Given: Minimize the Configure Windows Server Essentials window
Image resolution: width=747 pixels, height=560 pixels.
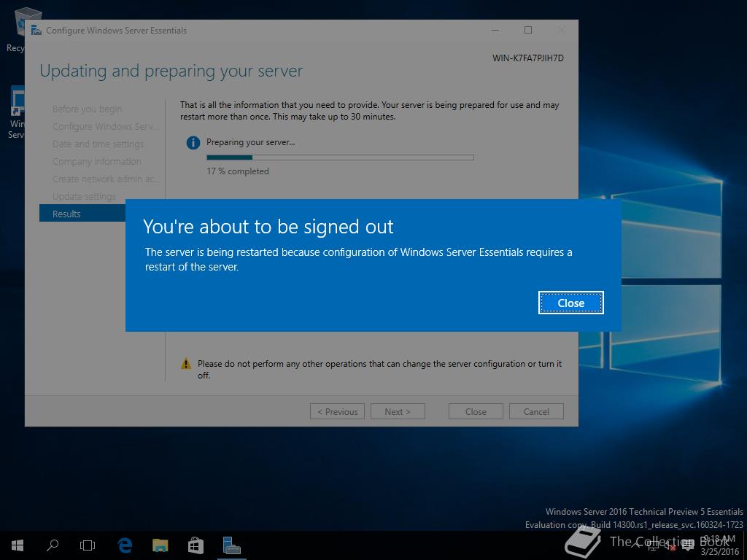Looking at the screenshot, I should pyautogui.click(x=495, y=30).
